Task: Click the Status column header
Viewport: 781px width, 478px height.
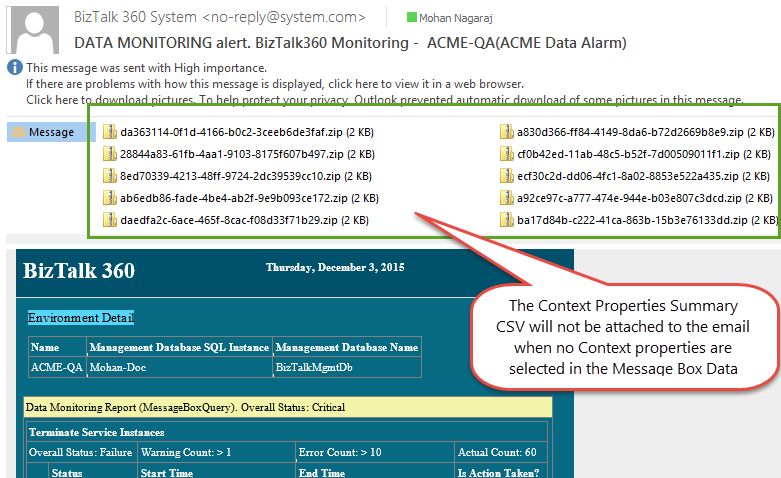Action: click(x=93, y=472)
